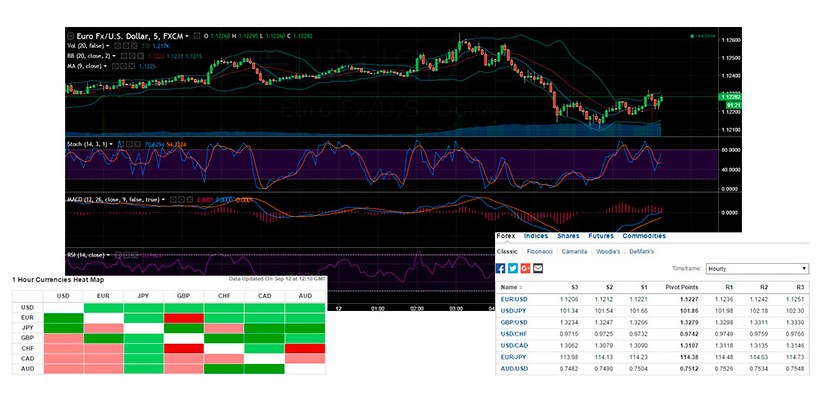Open the AUD/USD pair link
This screenshot has width=827, height=415.
[x=514, y=369]
